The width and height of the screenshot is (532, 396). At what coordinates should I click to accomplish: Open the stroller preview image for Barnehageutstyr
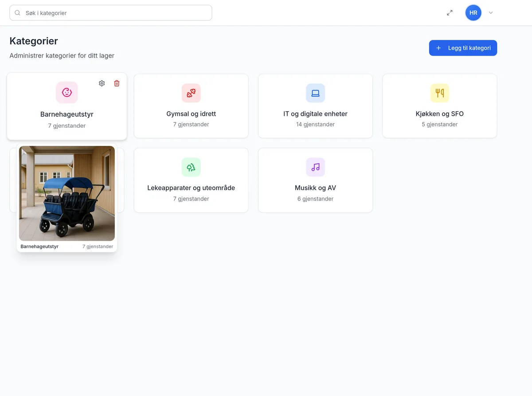tap(67, 193)
